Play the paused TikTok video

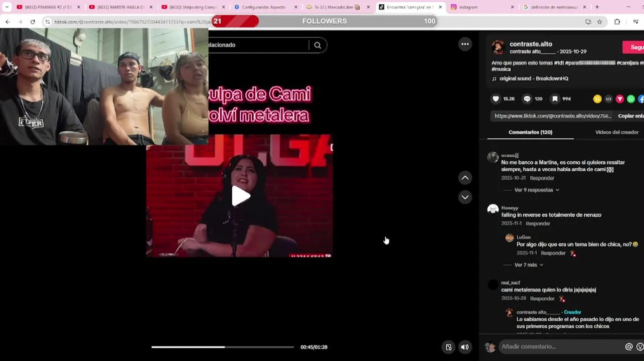tap(241, 196)
